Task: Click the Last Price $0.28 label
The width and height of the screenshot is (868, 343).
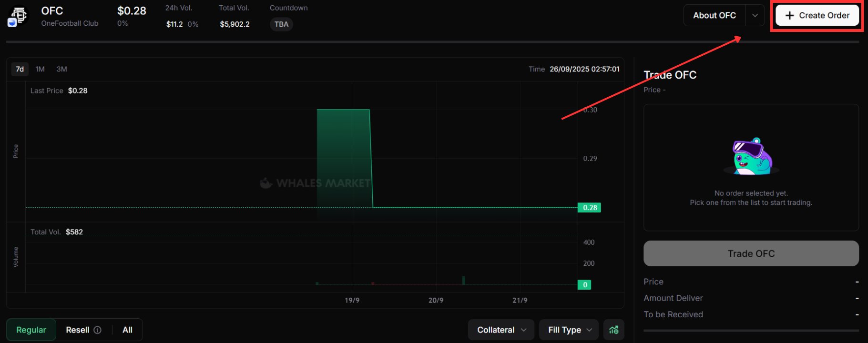Action: [59, 91]
